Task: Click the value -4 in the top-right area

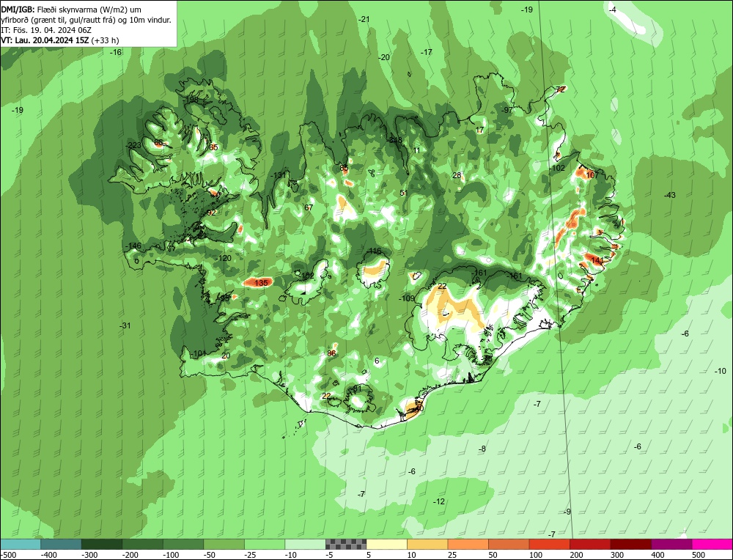Action: (613, 10)
